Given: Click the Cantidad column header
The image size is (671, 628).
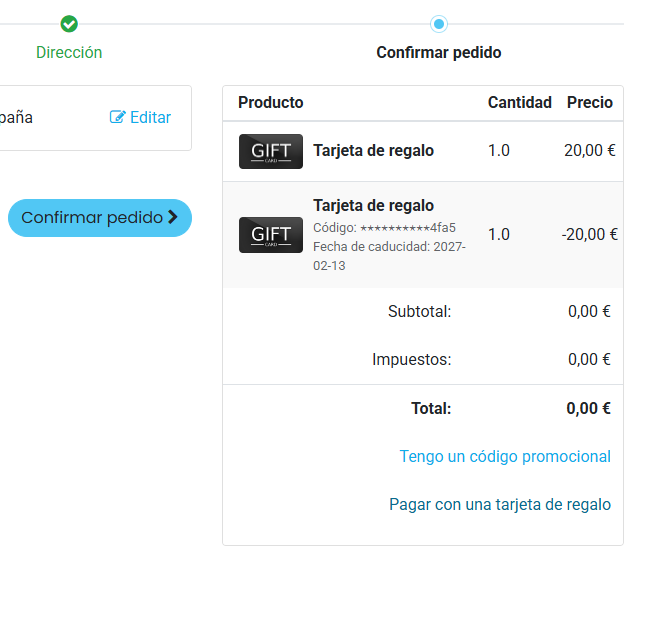Looking at the screenshot, I should click(x=519, y=102).
